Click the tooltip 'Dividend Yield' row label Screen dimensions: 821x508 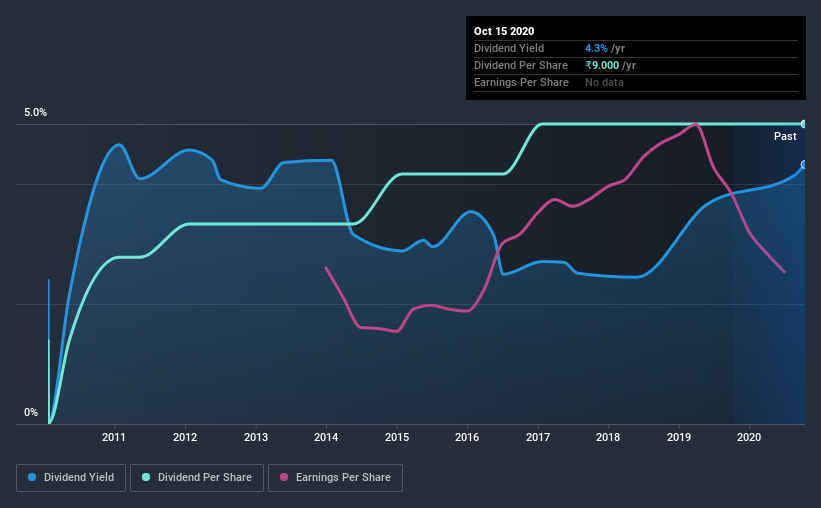tap(509, 48)
